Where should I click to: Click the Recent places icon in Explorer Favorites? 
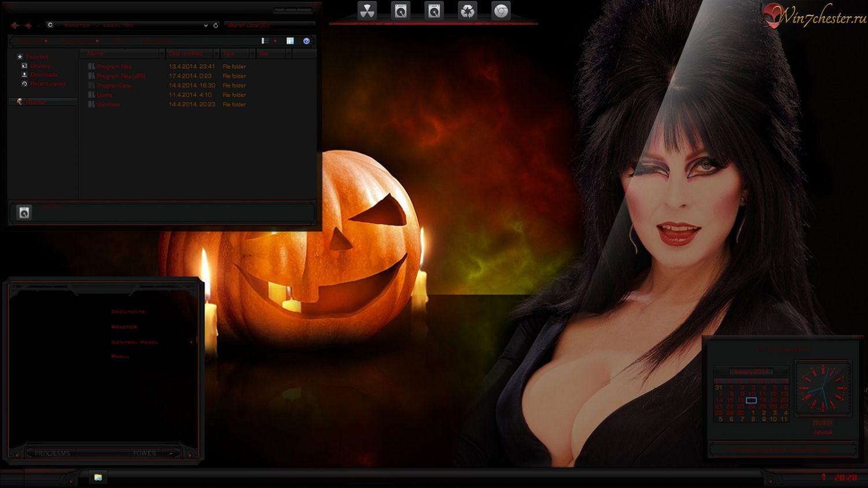pyautogui.click(x=24, y=84)
